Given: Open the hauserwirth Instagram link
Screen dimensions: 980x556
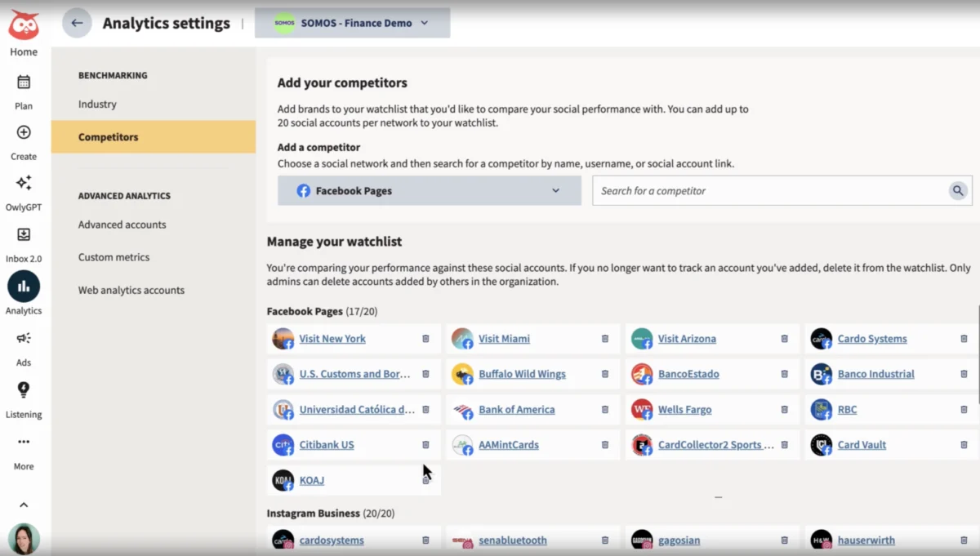Looking at the screenshot, I should (866, 540).
